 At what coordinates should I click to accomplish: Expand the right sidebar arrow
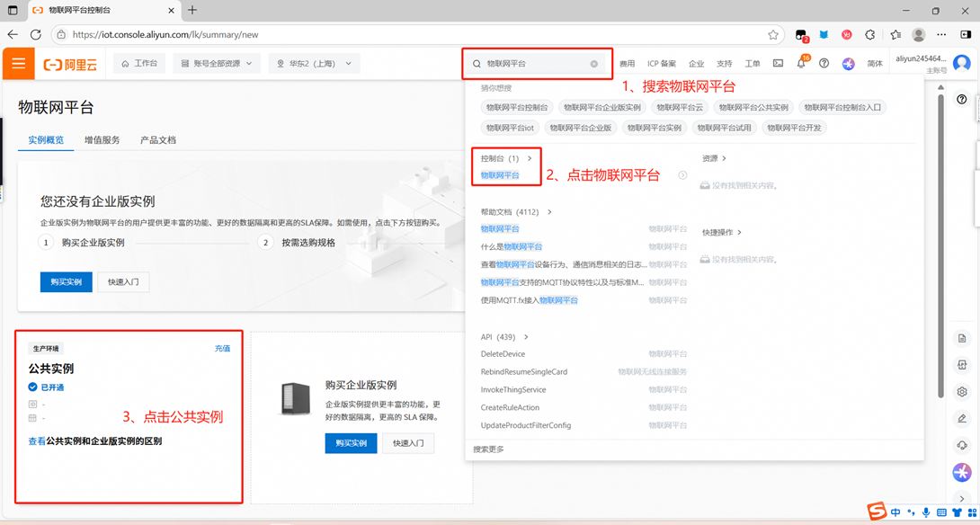[962, 498]
